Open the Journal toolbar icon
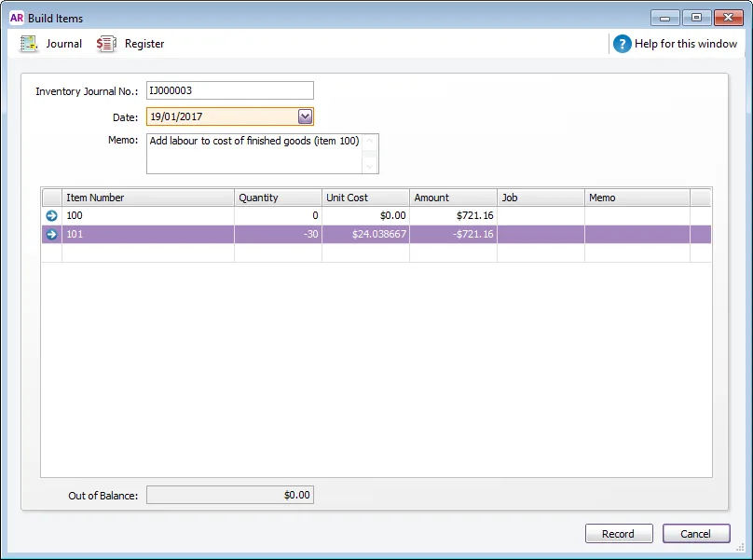The height and width of the screenshot is (560, 753). 29,44
